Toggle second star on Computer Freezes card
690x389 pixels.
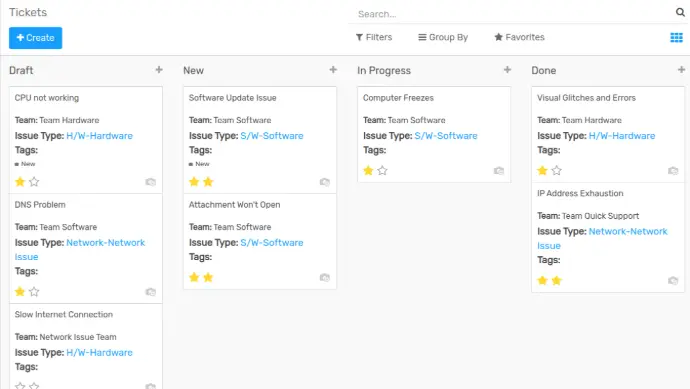click(x=382, y=171)
